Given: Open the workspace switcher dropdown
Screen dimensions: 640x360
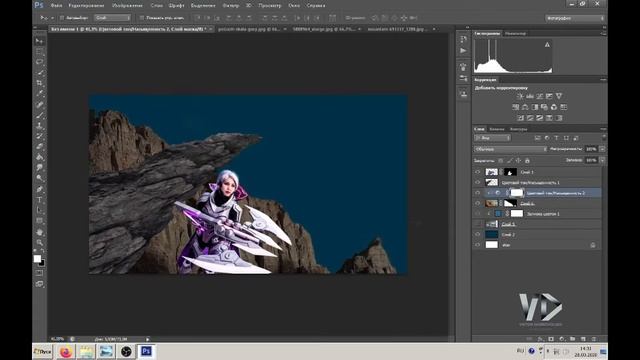Looking at the screenshot, I should pos(575,18).
